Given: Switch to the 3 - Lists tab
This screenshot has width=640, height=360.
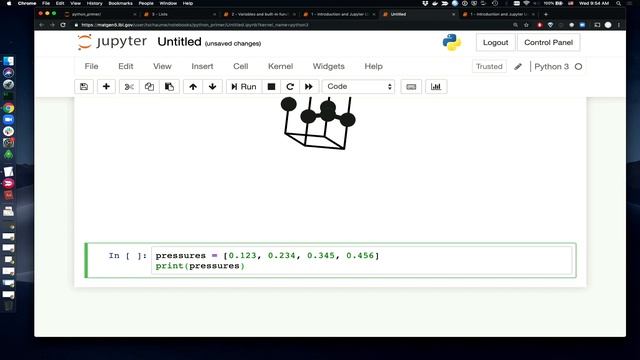Looking at the screenshot, I should (x=180, y=14).
